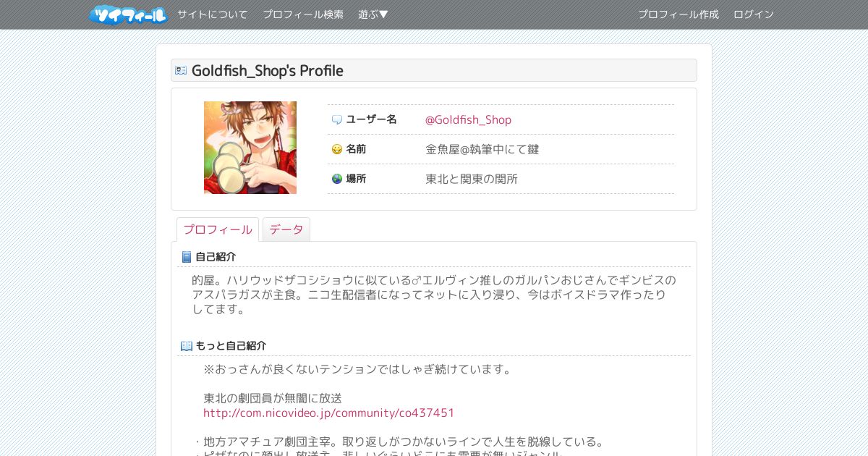Open サイトについて in the top navigation
Viewport: 868px width, 456px height.
click(213, 14)
